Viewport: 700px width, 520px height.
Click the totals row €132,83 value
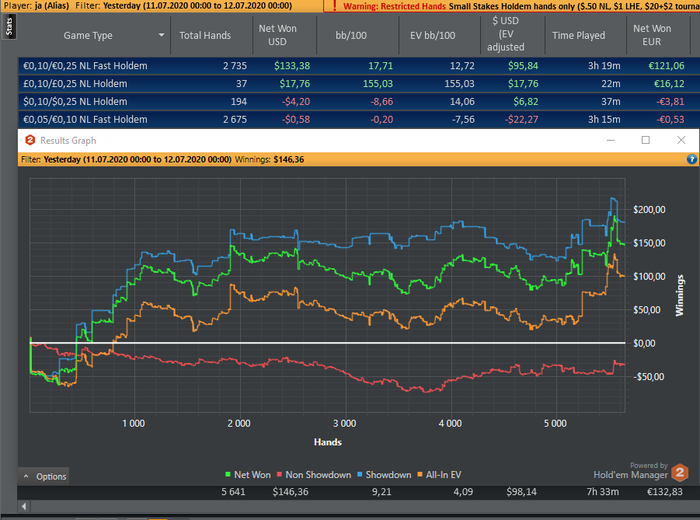[x=665, y=492]
